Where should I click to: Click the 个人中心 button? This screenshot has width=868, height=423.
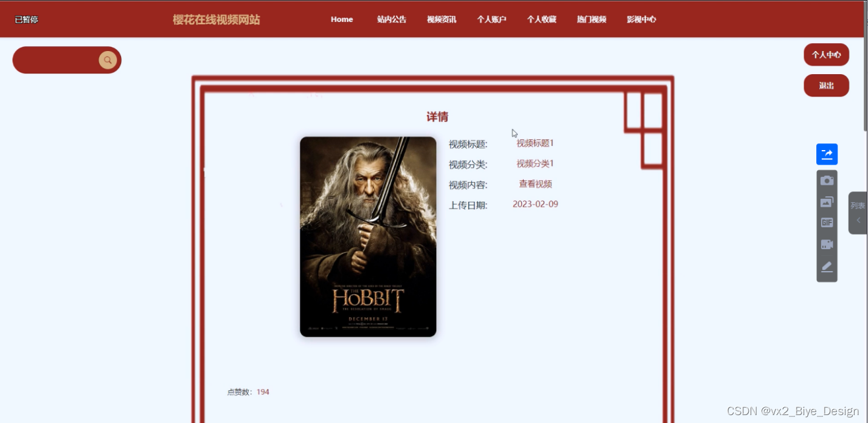(x=826, y=55)
